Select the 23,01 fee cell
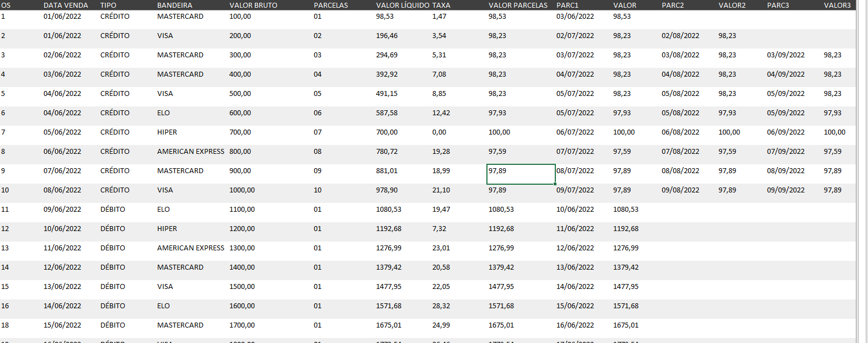Image resolution: width=868 pixels, height=343 pixels. (441, 248)
